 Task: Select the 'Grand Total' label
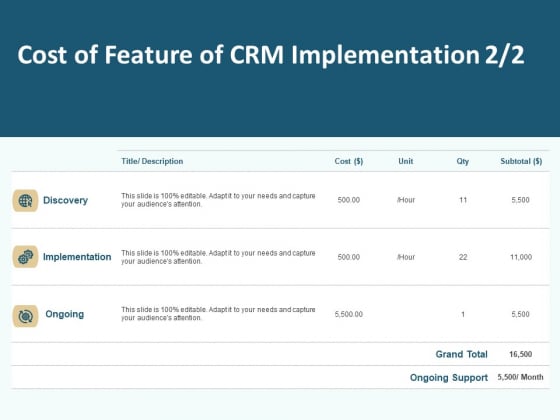click(x=461, y=354)
